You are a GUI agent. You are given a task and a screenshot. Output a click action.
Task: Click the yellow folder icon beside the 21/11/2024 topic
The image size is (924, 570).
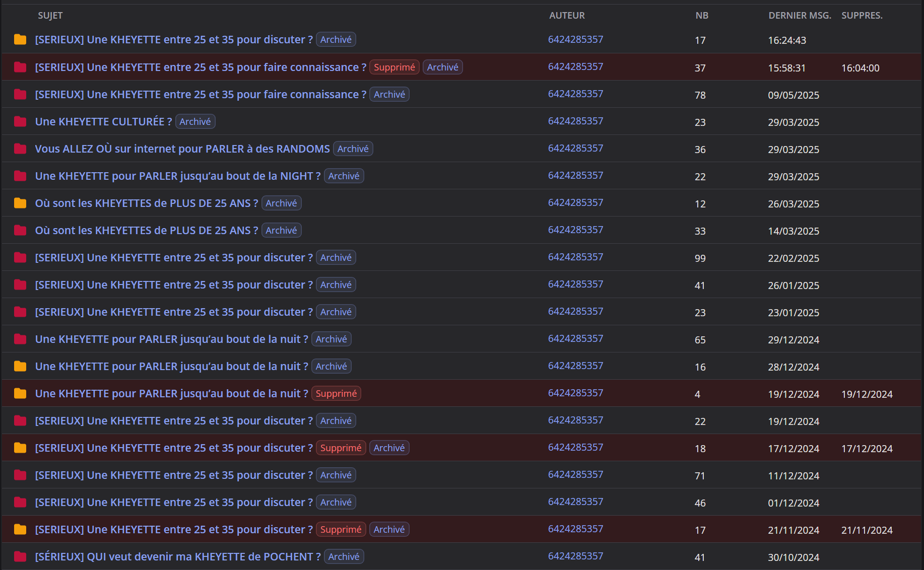tap(20, 529)
